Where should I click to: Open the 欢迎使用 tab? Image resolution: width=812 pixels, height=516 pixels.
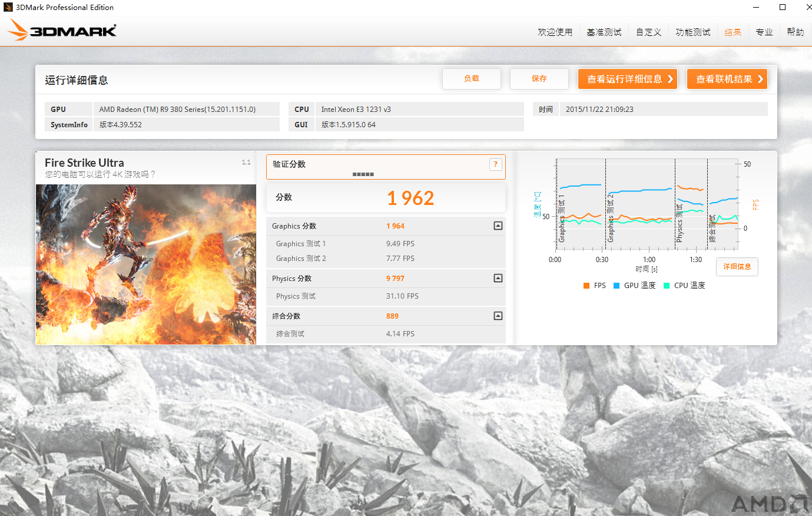tap(555, 32)
